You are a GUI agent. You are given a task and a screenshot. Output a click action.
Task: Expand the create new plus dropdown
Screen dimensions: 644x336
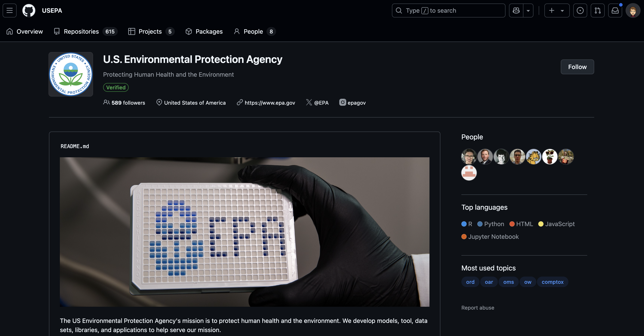point(557,10)
